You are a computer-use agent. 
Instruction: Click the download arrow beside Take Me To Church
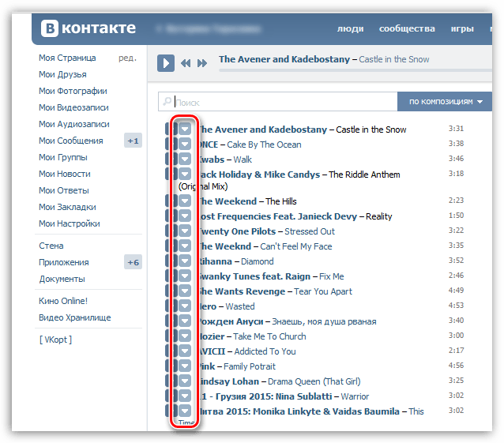tap(185, 336)
